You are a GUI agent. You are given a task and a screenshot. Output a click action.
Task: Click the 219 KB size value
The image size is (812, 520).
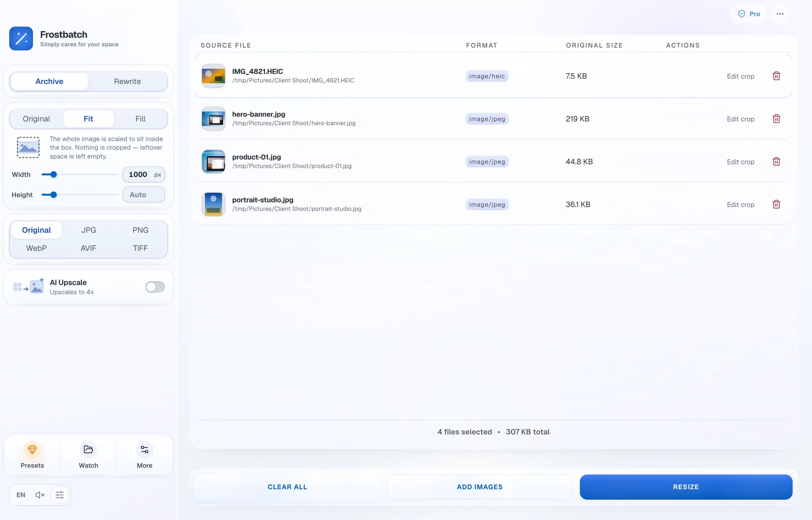pos(577,119)
